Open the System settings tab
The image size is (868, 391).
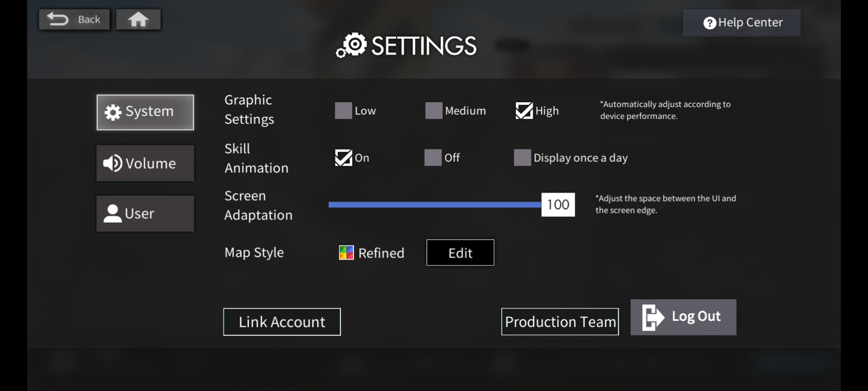(x=145, y=111)
